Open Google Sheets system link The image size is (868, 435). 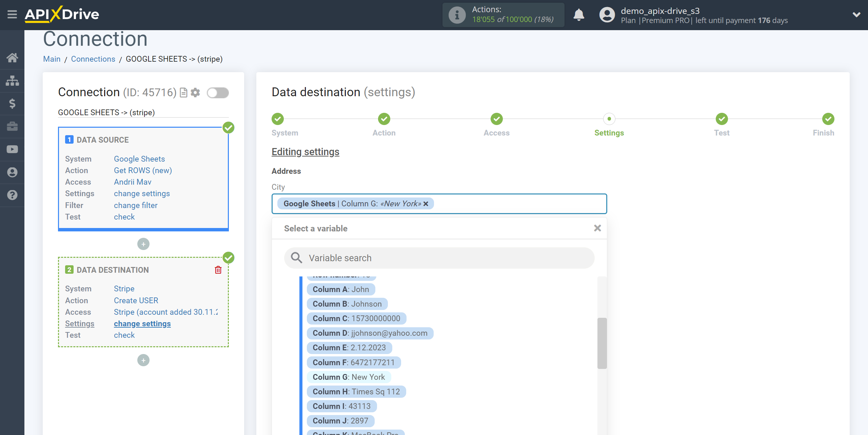pyautogui.click(x=139, y=159)
